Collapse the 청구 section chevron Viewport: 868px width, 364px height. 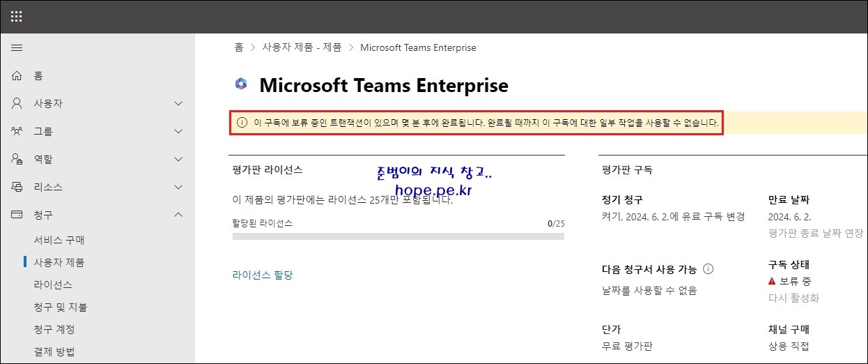178,215
